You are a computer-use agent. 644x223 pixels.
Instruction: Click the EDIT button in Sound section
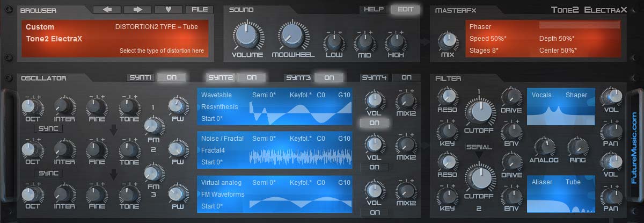405,10
